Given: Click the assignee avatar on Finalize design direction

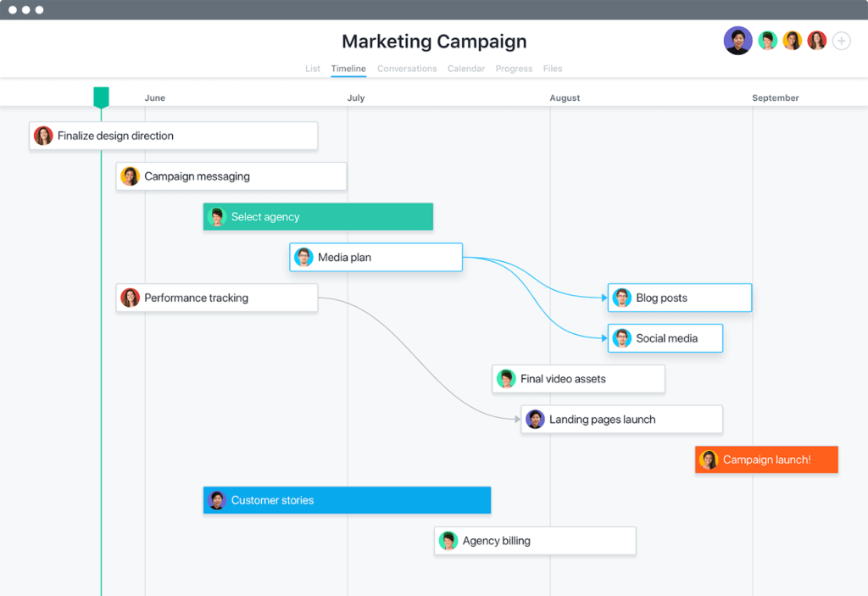Looking at the screenshot, I should (43, 135).
